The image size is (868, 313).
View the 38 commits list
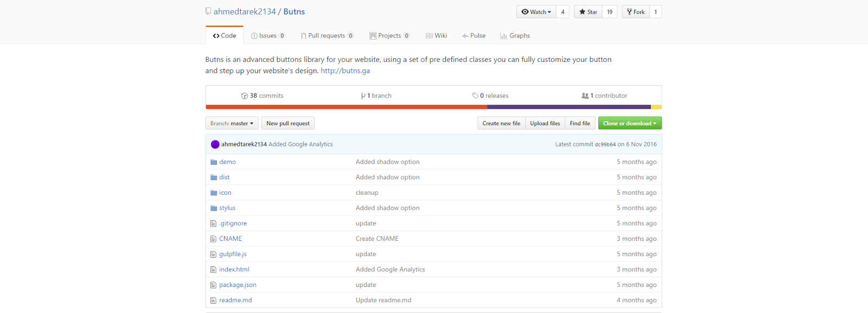coord(263,96)
